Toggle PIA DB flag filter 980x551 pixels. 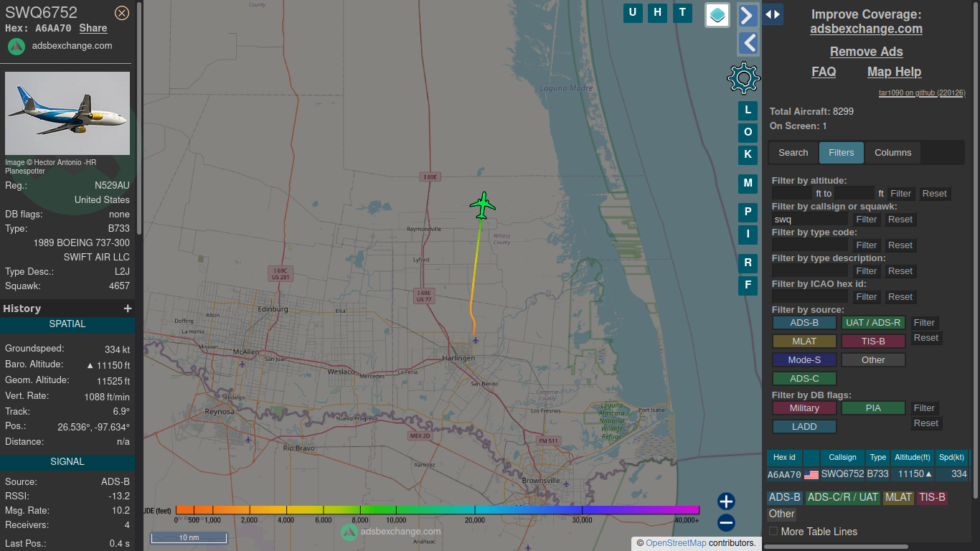point(873,408)
